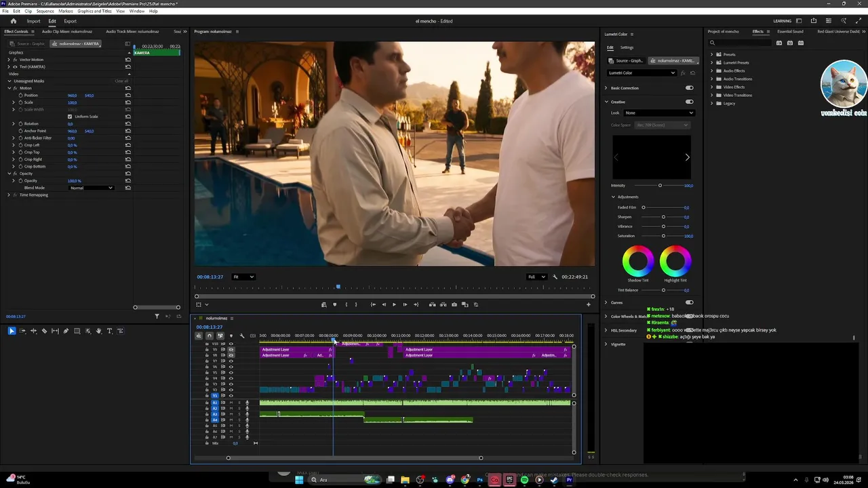Viewport: 868px width, 488px height.
Task: Add a marker in the Program monitor
Action: click(x=334, y=304)
